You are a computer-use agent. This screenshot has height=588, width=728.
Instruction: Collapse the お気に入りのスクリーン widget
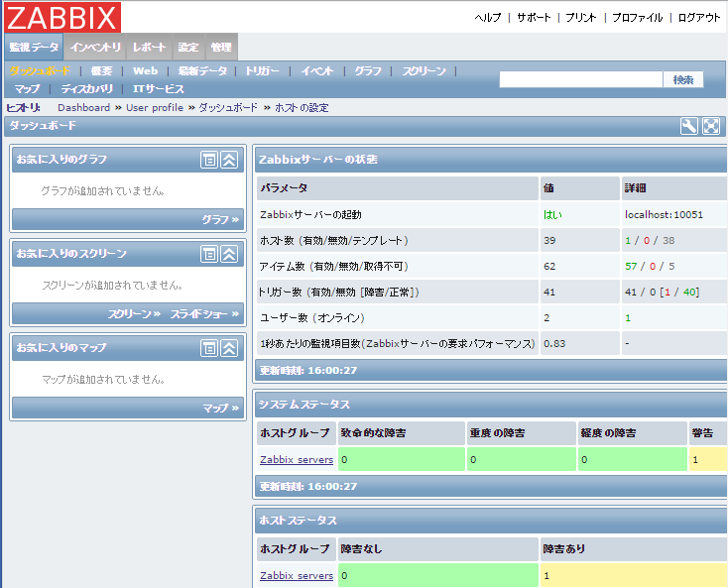[x=229, y=254]
